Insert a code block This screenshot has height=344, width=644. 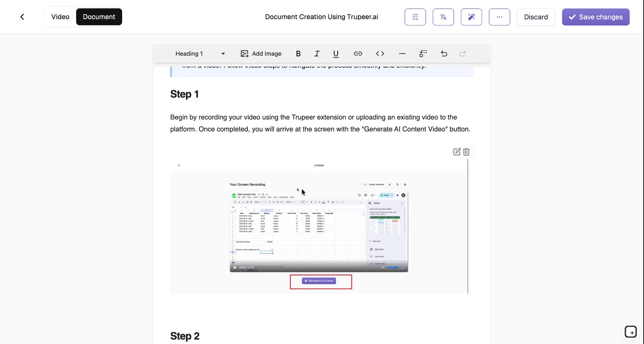point(380,54)
